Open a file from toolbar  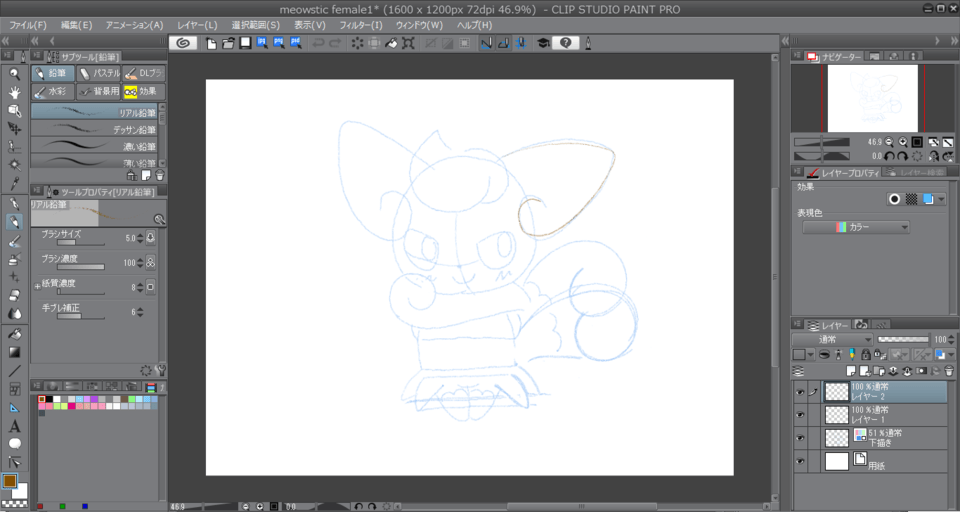click(x=228, y=43)
